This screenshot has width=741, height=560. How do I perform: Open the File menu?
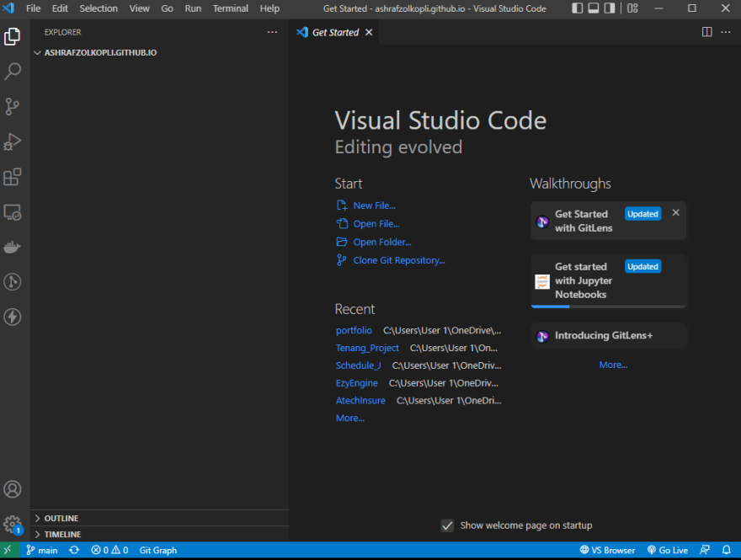[x=33, y=8]
